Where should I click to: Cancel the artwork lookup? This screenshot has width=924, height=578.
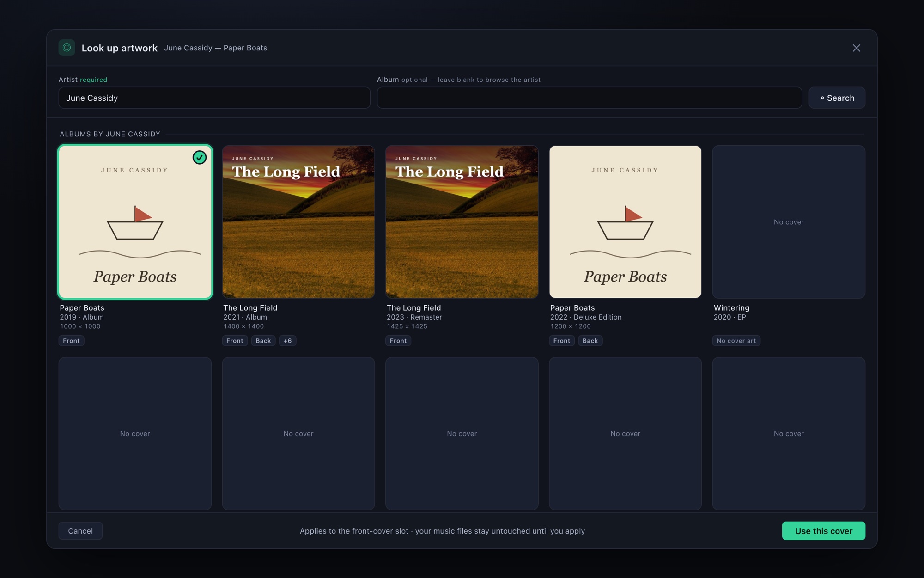80,531
